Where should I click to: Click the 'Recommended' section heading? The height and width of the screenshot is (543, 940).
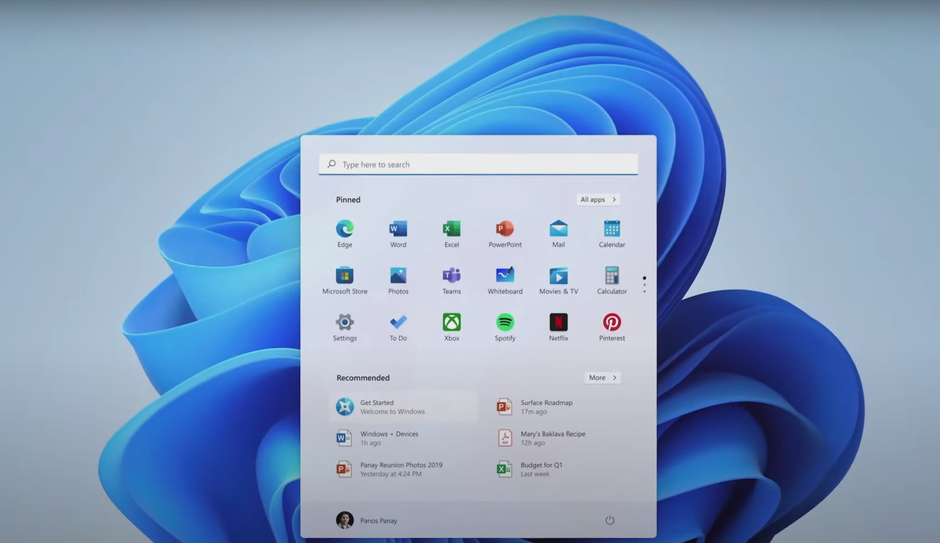point(363,378)
